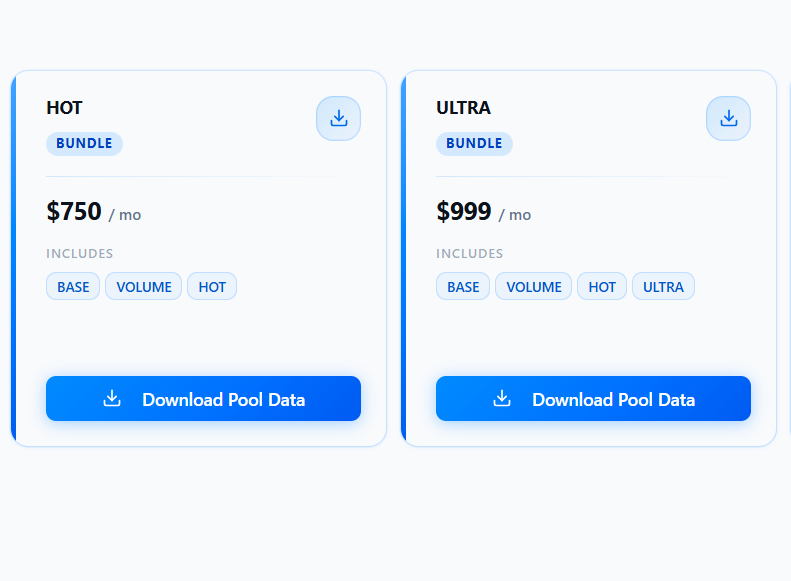This screenshot has height=581, width=791.
Task: Download Pool Data for HOT bundle
Action: coord(203,398)
